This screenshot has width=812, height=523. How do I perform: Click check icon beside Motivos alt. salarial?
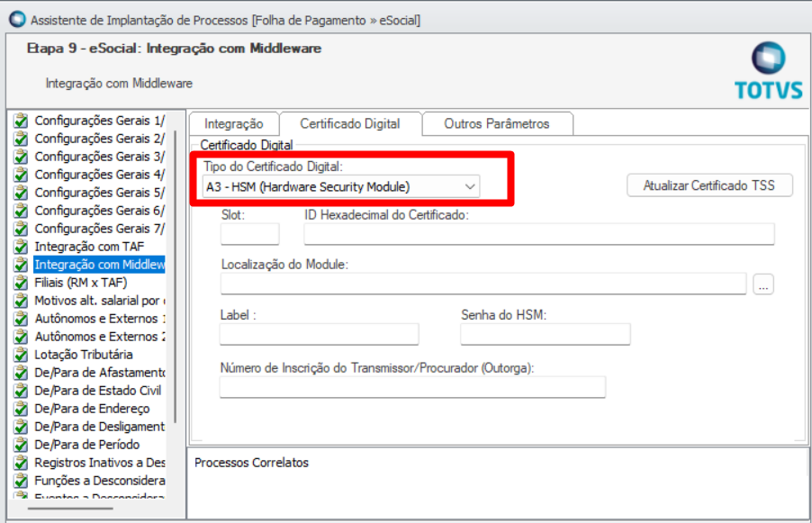pos(21,301)
